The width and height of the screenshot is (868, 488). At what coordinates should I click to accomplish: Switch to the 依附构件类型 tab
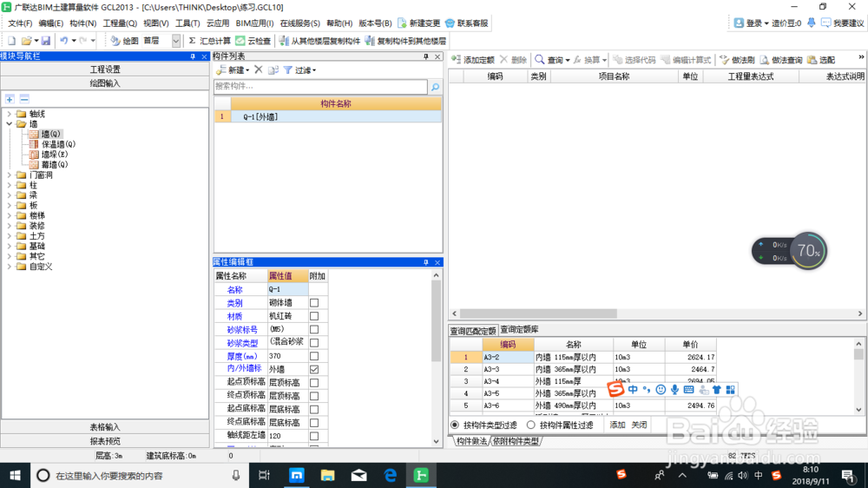(516, 441)
